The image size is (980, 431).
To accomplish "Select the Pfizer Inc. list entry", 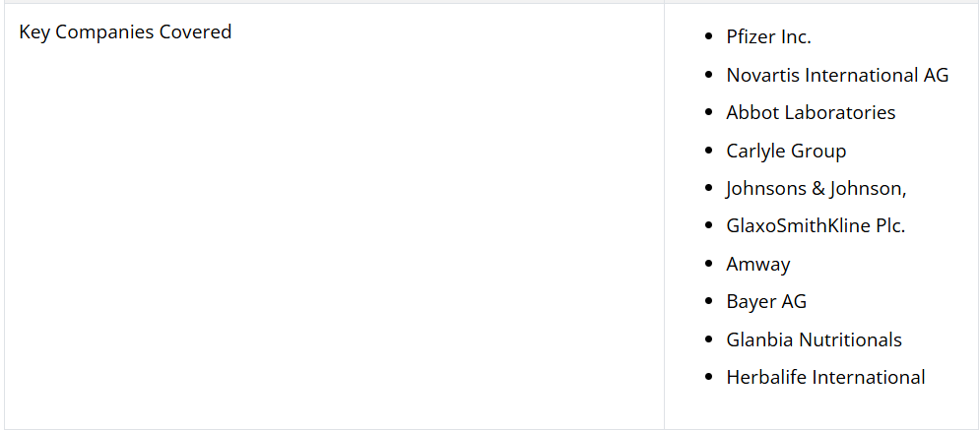I will point(768,36).
